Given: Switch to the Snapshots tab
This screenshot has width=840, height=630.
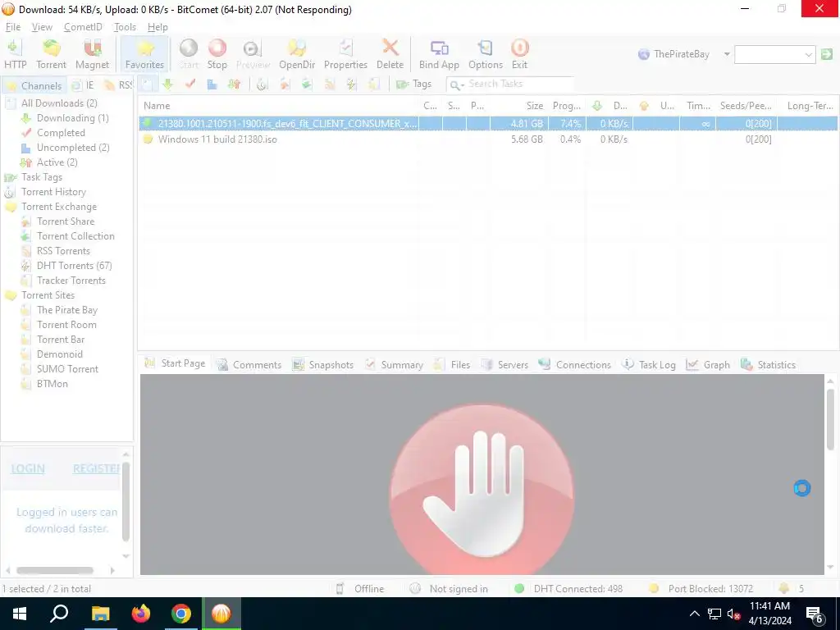Looking at the screenshot, I should point(323,365).
